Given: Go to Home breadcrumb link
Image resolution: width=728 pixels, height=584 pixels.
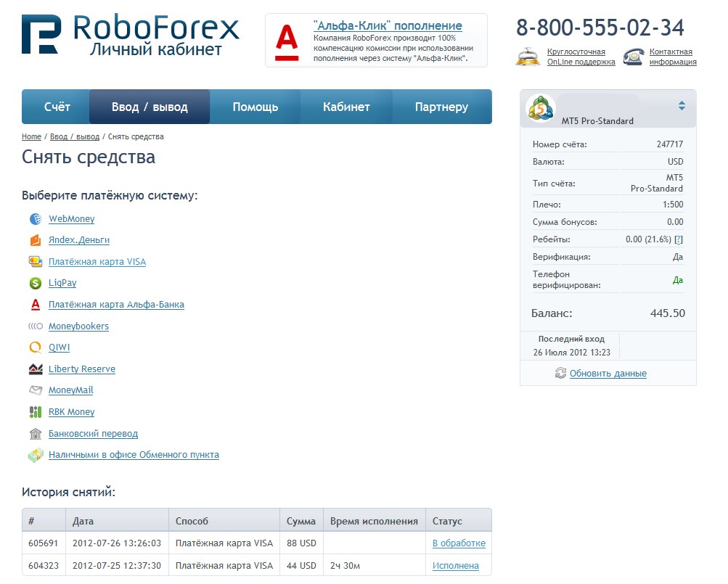Looking at the screenshot, I should point(31,136).
